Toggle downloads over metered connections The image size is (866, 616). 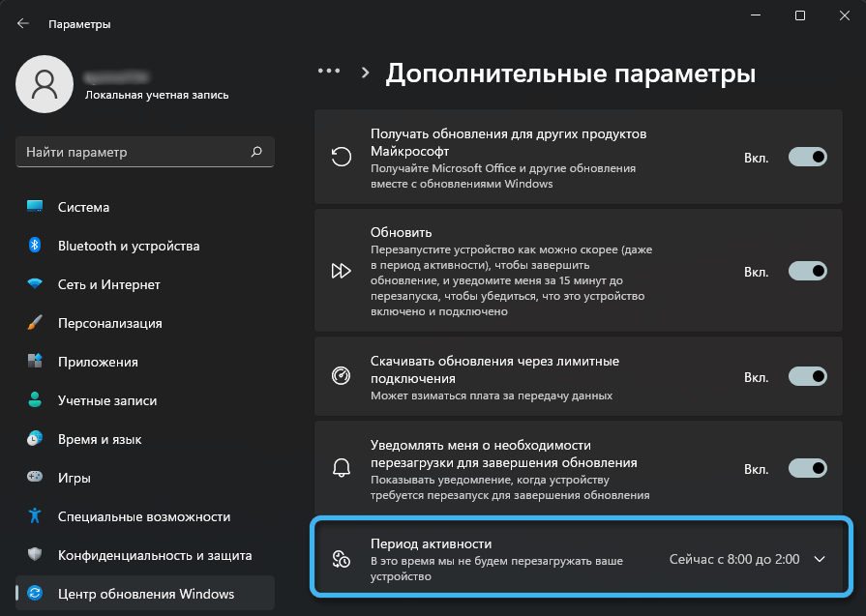808,376
